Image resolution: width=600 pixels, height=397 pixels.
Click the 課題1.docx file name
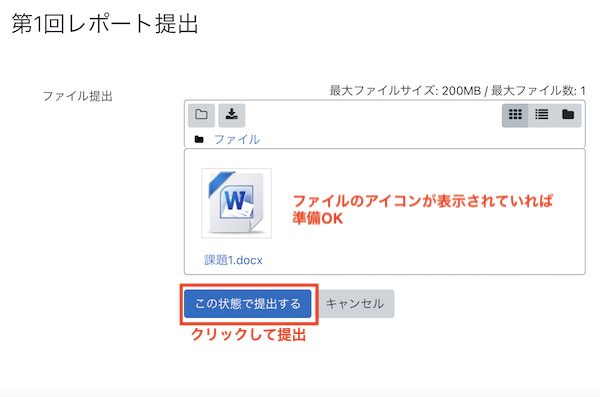[233, 260]
